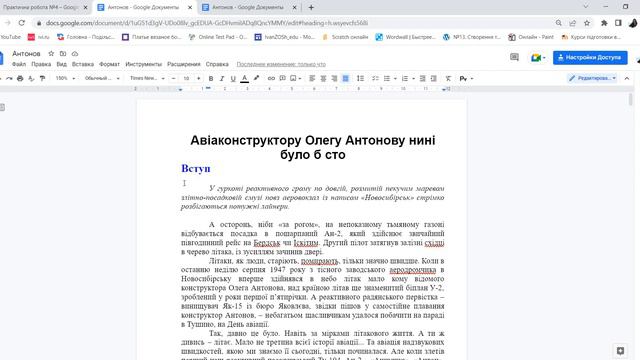Open the paragraph style dropdown
Screen dimensions: 640x360
click(102, 78)
